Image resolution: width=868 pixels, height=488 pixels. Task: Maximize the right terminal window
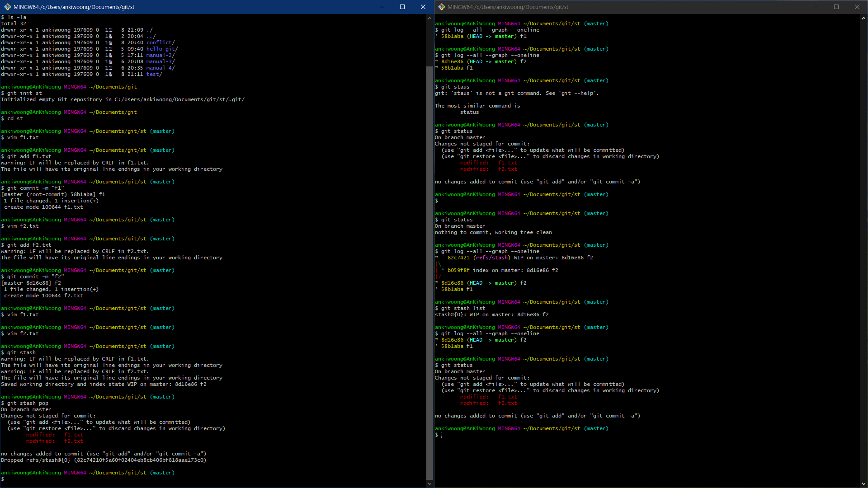(x=836, y=7)
